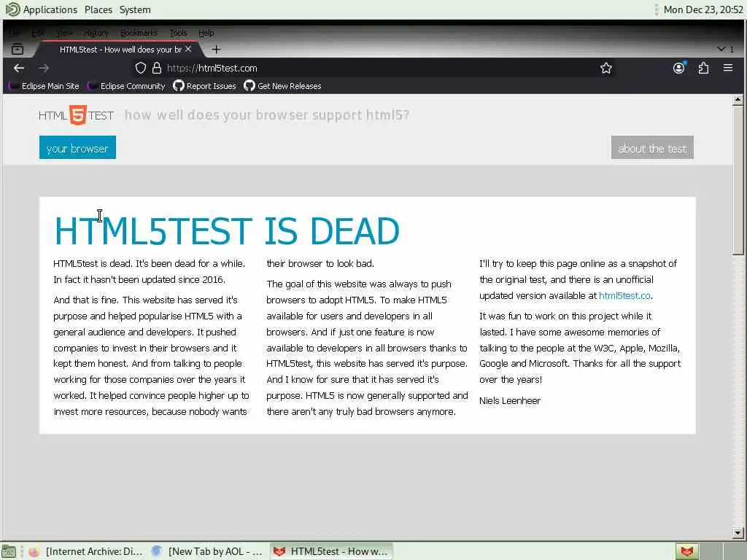
Task: Open the Help menu
Action: (x=206, y=33)
